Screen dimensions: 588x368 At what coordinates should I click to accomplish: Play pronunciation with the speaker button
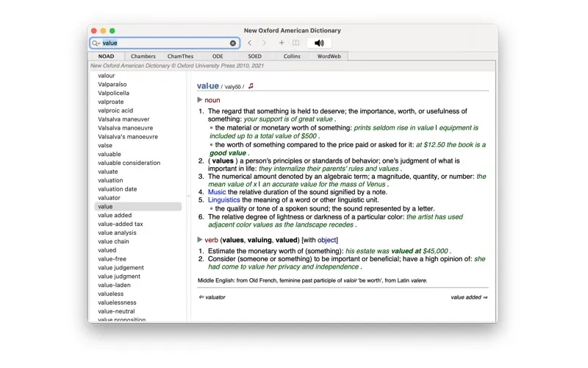[319, 43]
